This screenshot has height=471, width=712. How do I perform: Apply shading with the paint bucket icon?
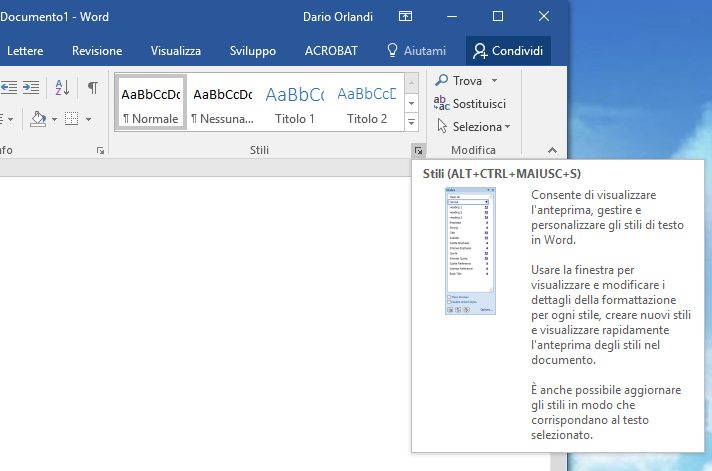[x=37, y=119]
